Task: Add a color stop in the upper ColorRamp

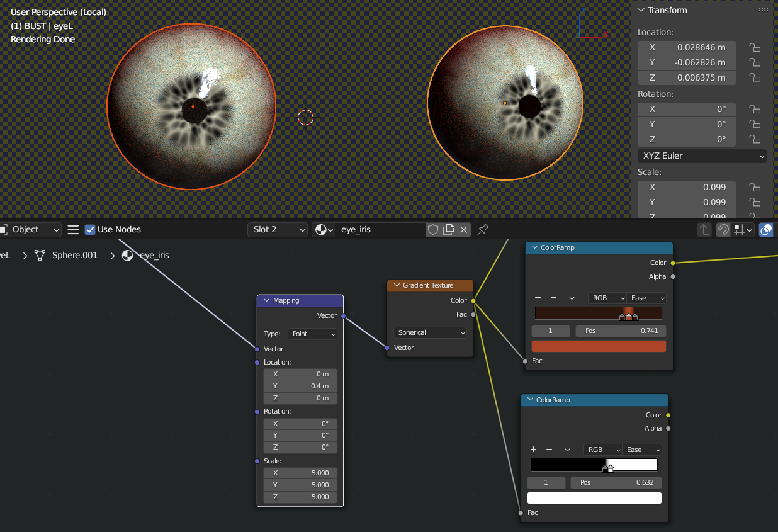Action: 538,298
